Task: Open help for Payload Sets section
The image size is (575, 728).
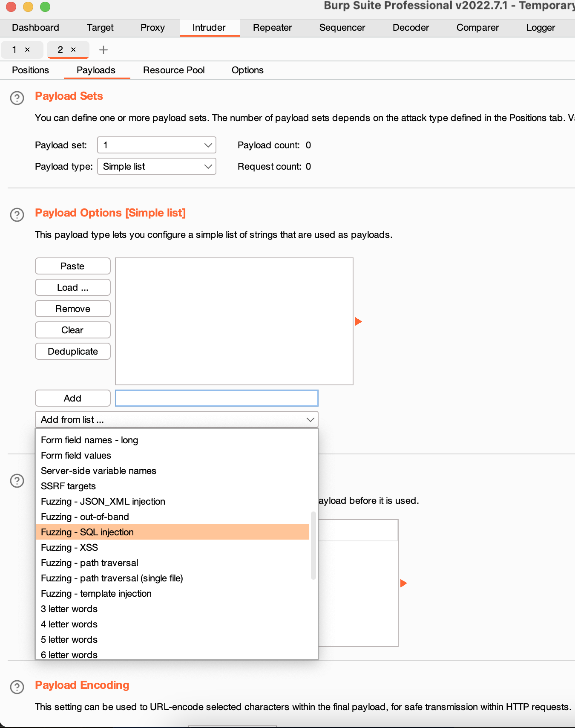Action: 17,98
